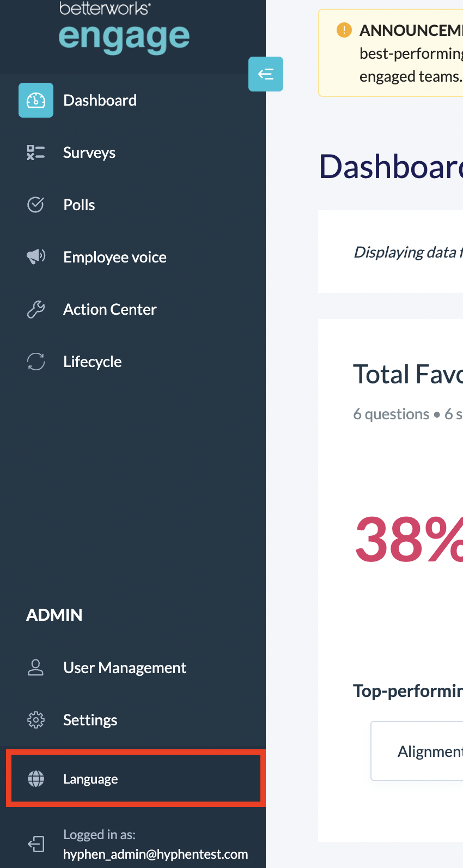Open the Employee voice section

115,257
